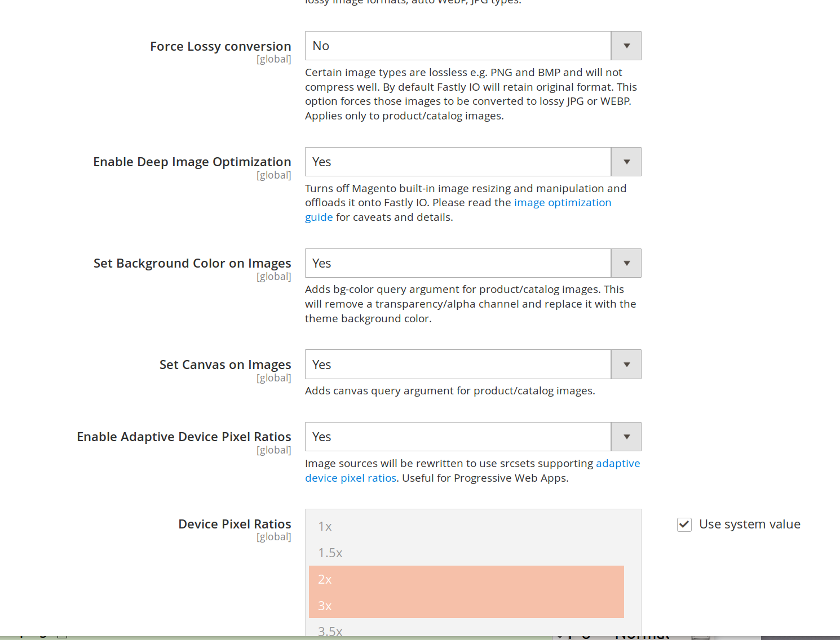840x640 pixels.
Task: Open the Force Lossy conversion dropdown
Action: 472,46
